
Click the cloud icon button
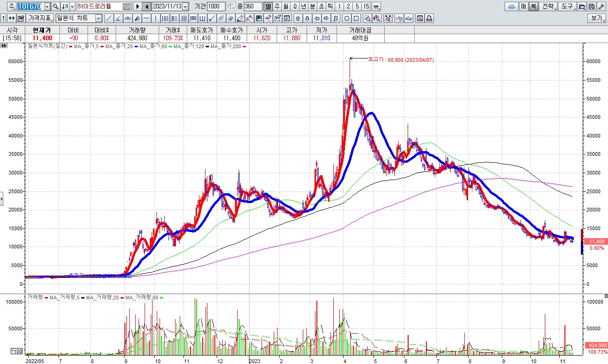click(x=512, y=7)
